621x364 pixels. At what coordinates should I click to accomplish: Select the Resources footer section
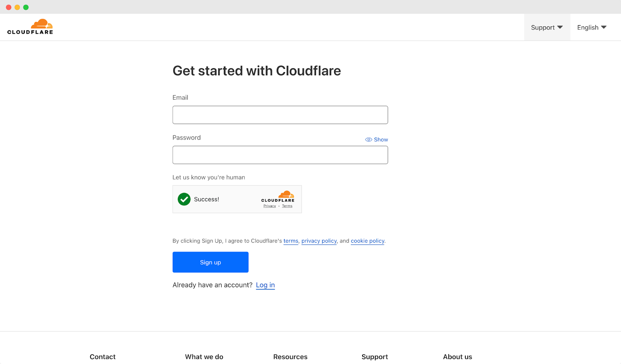pyautogui.click(x=290, y=357)
